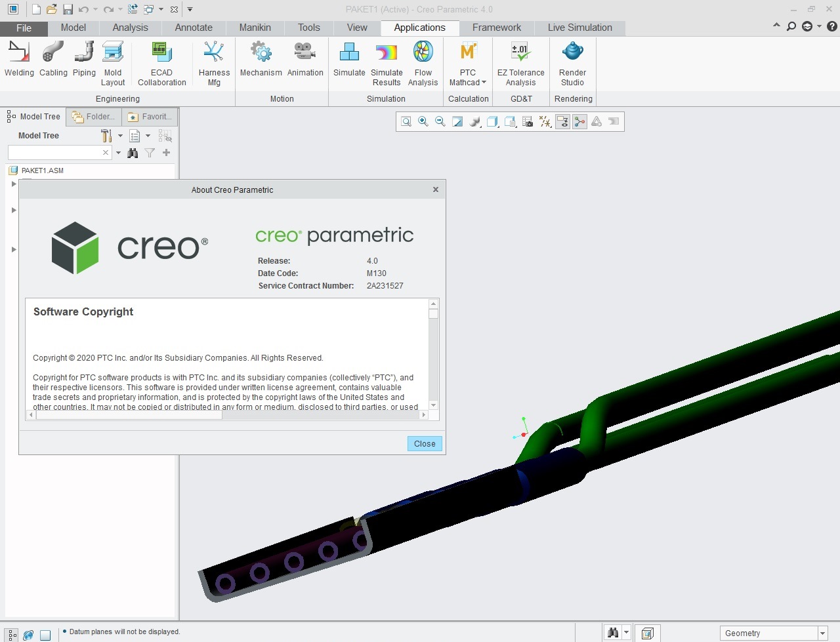The width and height of the screenshot is (840, 642).
Task: Click the Undo arrow
Action: (83, 9)
